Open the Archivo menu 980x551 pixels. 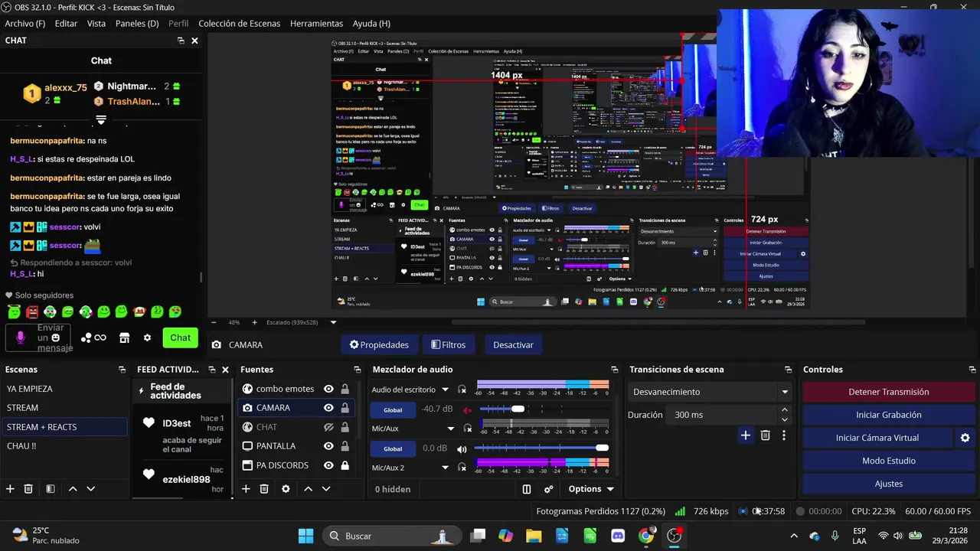click(25, 24)
